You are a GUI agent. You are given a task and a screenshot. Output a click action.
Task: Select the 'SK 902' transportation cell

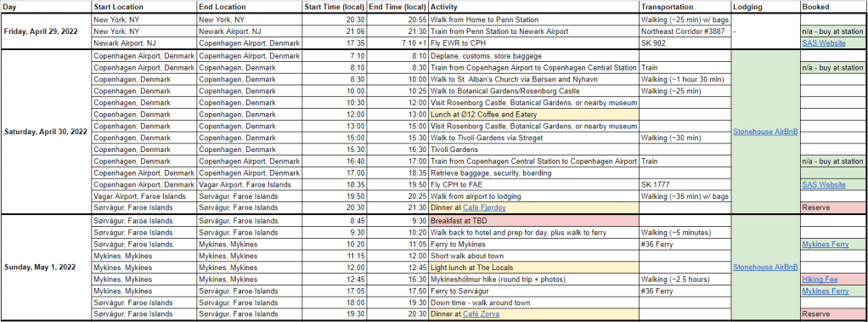pos(685,42)
